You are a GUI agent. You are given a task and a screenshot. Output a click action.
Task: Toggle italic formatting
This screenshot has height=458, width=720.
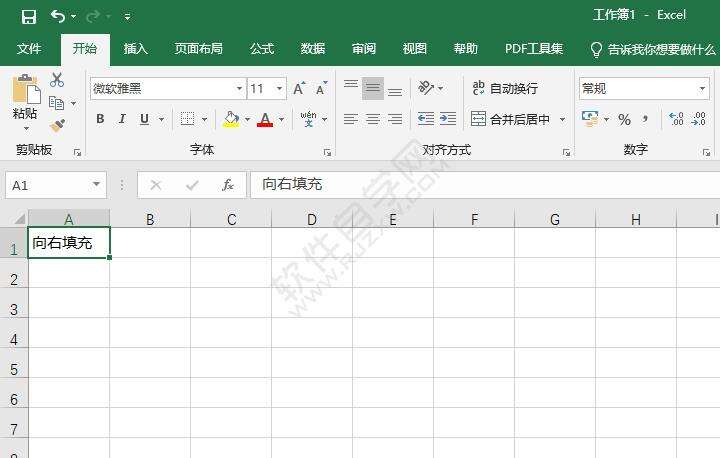pos(122,119)
